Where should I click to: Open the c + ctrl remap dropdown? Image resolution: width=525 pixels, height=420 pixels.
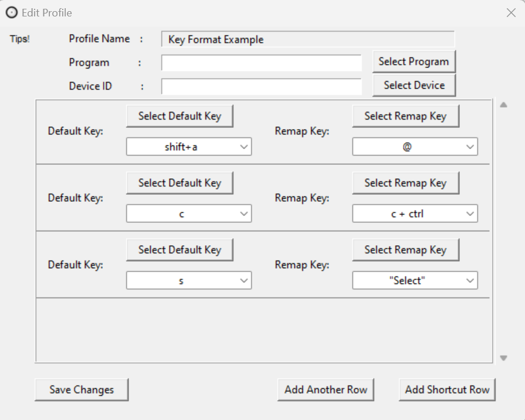tap(415, 213)
